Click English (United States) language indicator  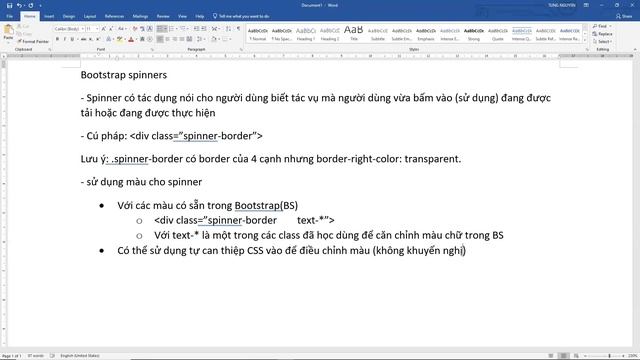80,356
